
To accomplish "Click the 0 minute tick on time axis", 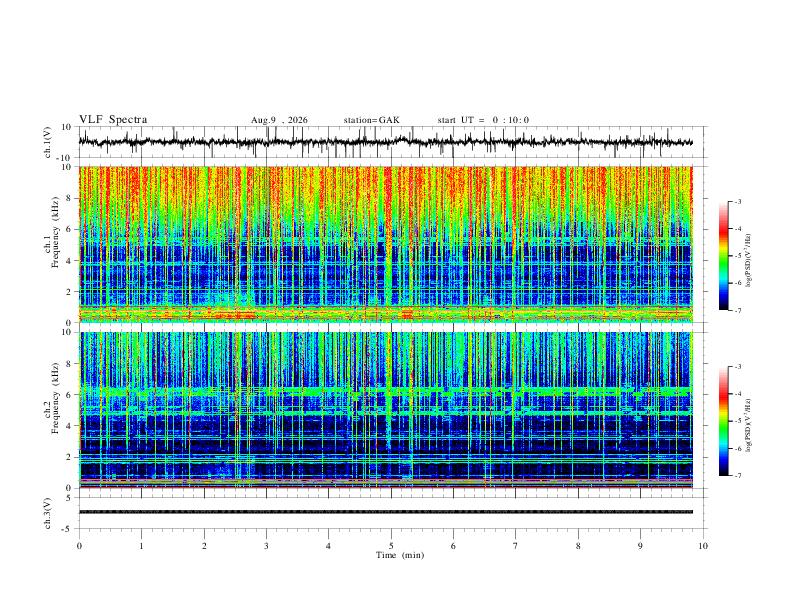I will 79,546.
